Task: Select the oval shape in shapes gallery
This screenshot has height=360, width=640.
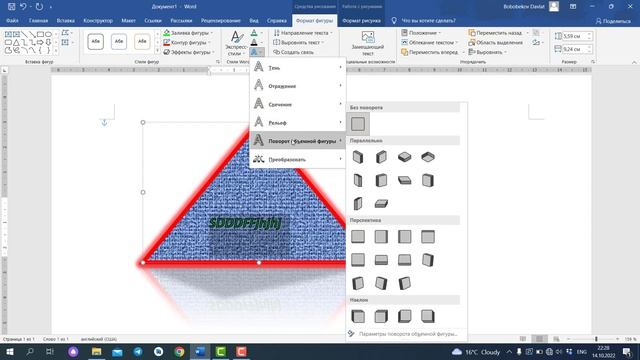Action: tap(49, 34)
